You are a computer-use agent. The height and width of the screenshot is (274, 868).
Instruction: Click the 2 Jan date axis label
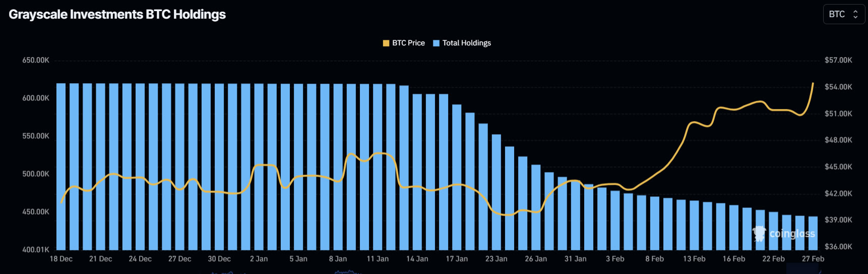click(259, 259)
